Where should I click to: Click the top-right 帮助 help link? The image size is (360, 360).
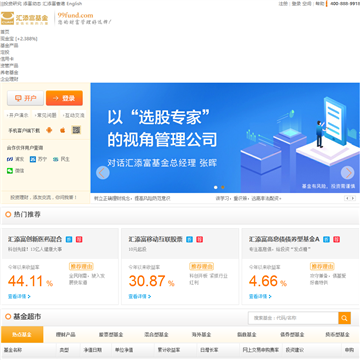[319, 4]
